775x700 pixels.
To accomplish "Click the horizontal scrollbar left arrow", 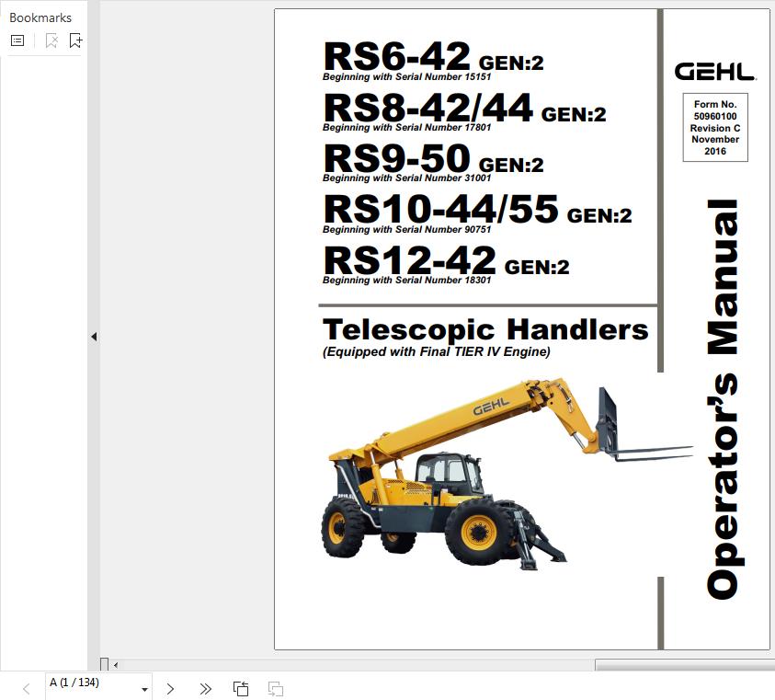I will (x=116, y=665).
